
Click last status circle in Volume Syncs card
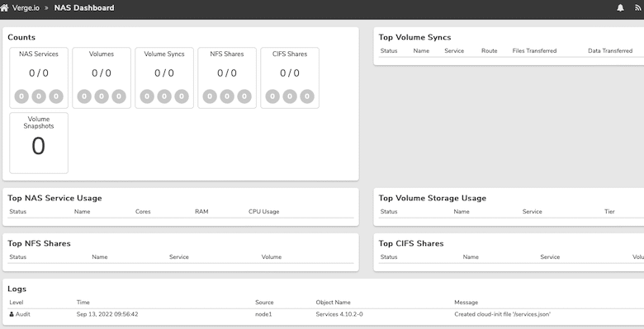[182, 96]
